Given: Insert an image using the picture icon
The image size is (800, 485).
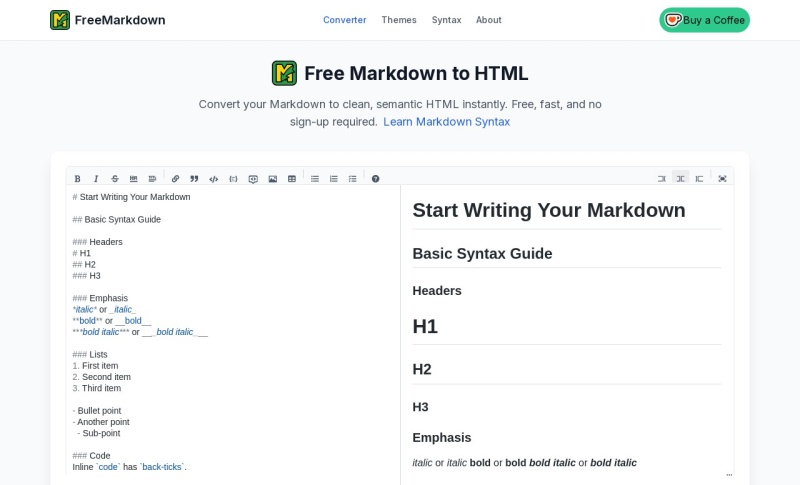Looking at the screenshot, I should tap(272, 178).
